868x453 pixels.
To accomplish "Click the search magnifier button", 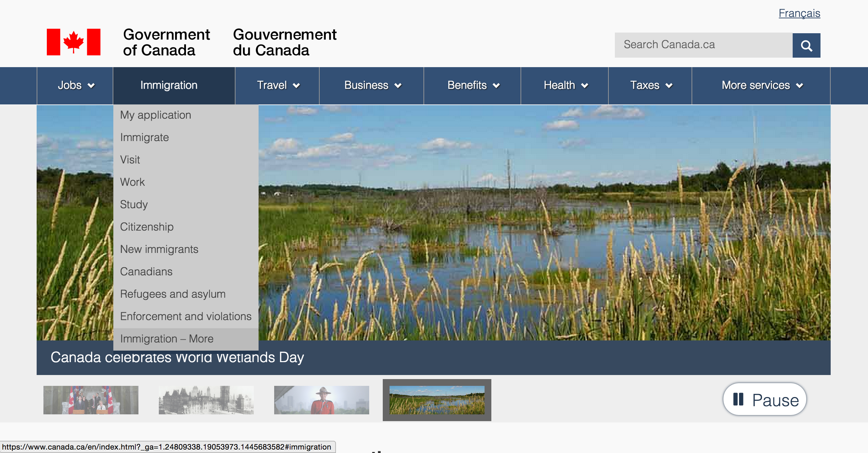I will pyautogui.click(x=806, y=45).
